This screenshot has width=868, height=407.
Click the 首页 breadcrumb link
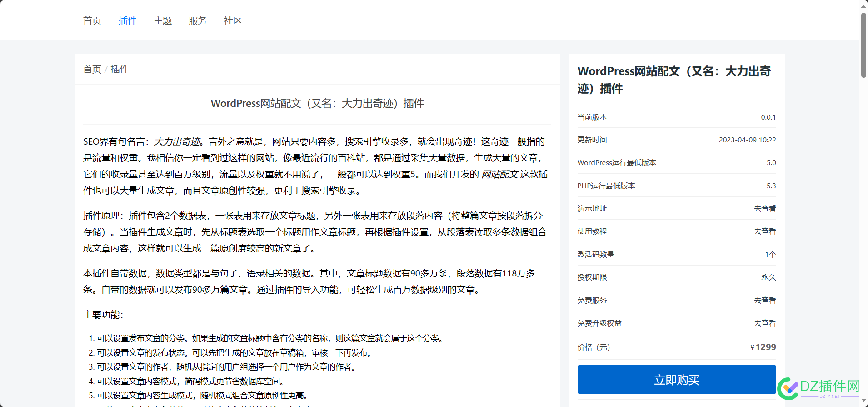click(92, 69)
